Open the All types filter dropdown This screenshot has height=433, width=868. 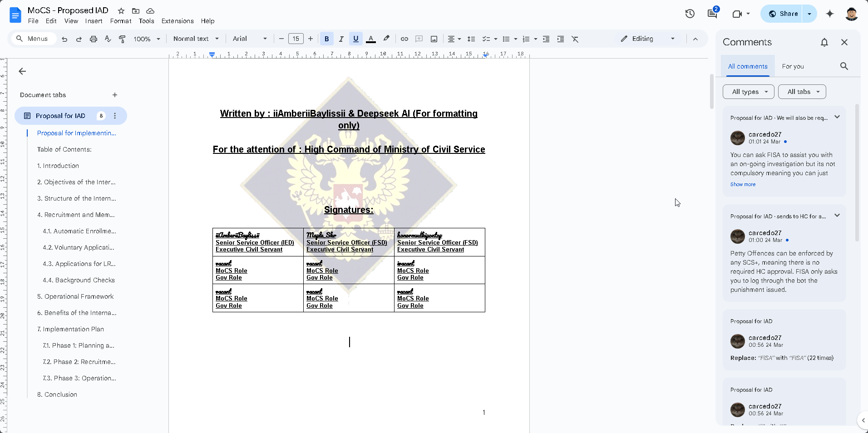coord(749,92)
